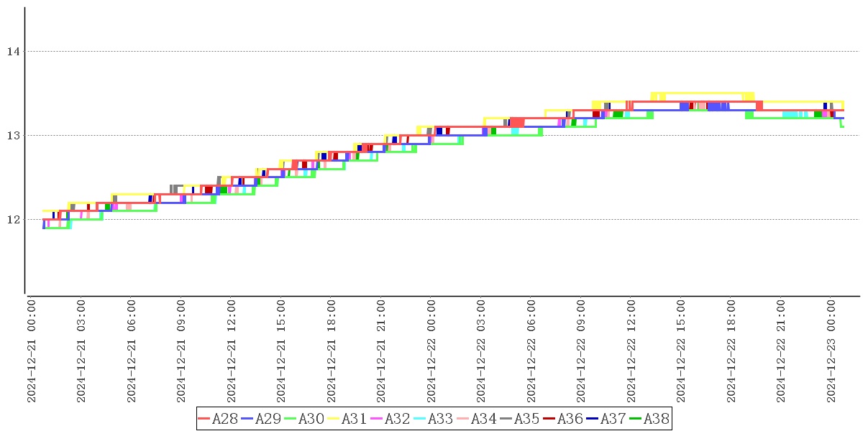Toggle the A32 magenta legend item
Screen dimensions: 868x431
(390, 419)
